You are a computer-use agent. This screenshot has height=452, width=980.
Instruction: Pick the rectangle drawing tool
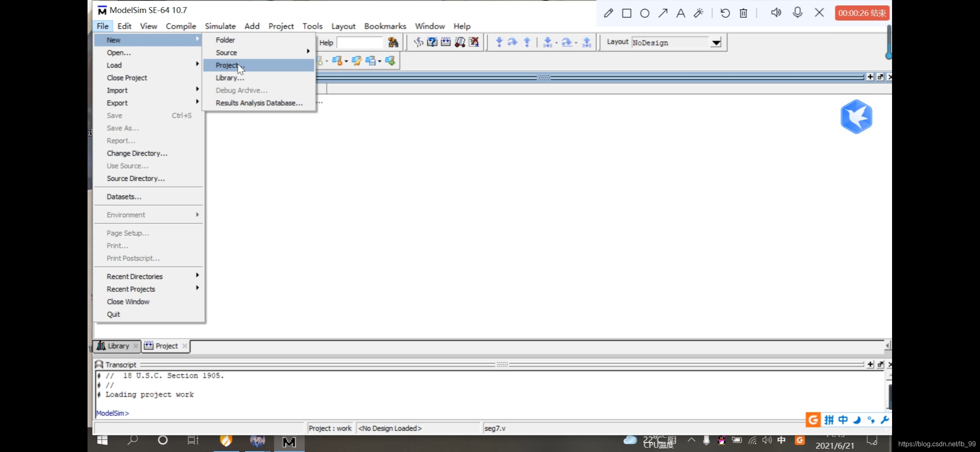[627, 13]
